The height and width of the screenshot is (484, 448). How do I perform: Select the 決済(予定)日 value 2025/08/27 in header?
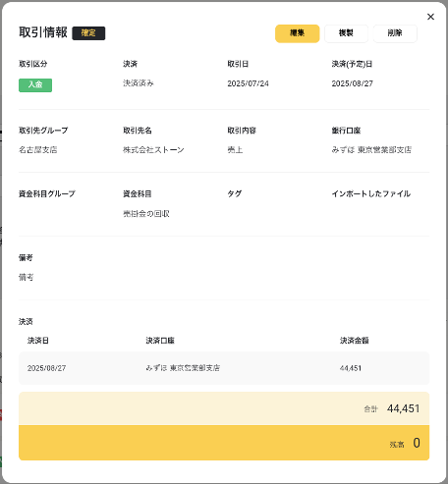click(x=352, y=83)
